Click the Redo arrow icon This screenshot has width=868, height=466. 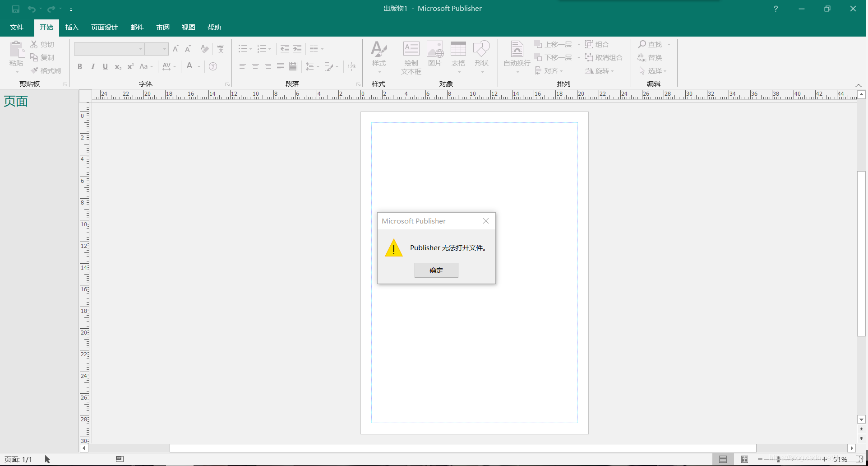click(51, 9)
